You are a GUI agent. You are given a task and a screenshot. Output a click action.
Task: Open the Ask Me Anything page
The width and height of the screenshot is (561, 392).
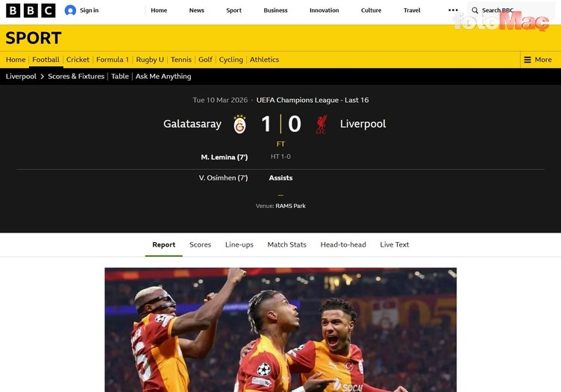tap(163, 77)
